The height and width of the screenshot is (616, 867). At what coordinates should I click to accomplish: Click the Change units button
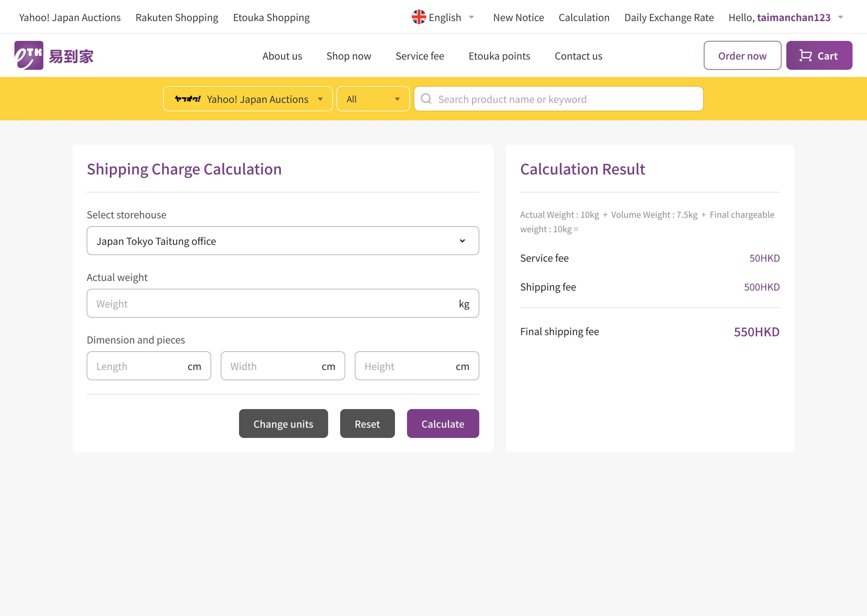pyautogui.click(x=283, y=424)
